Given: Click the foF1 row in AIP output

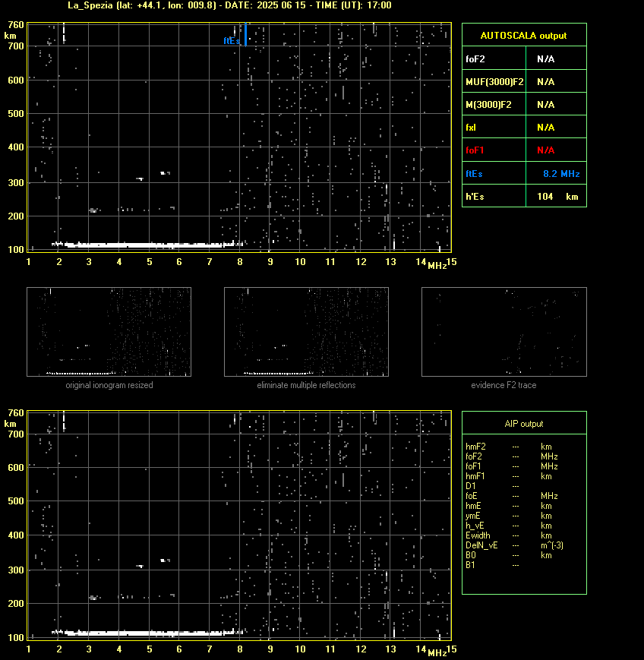Looking at the screenshot, I should coord(512,466).
